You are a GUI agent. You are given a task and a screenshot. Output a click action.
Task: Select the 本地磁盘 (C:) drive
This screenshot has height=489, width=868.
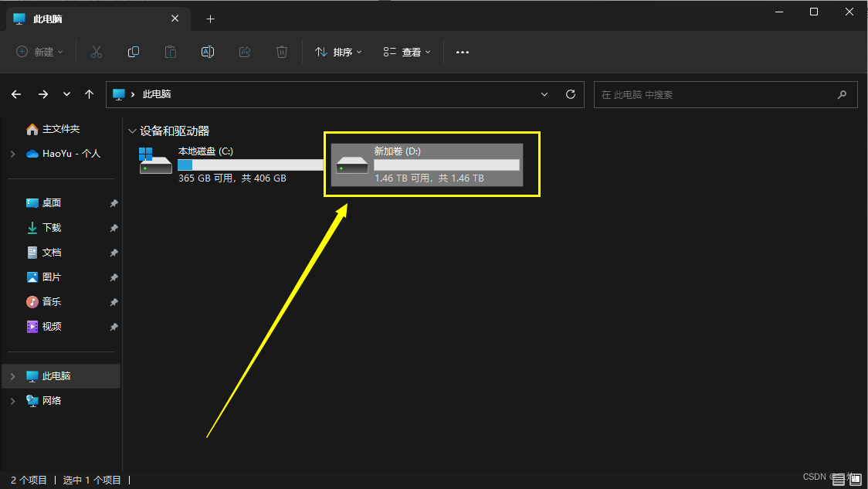coord(230,164)
